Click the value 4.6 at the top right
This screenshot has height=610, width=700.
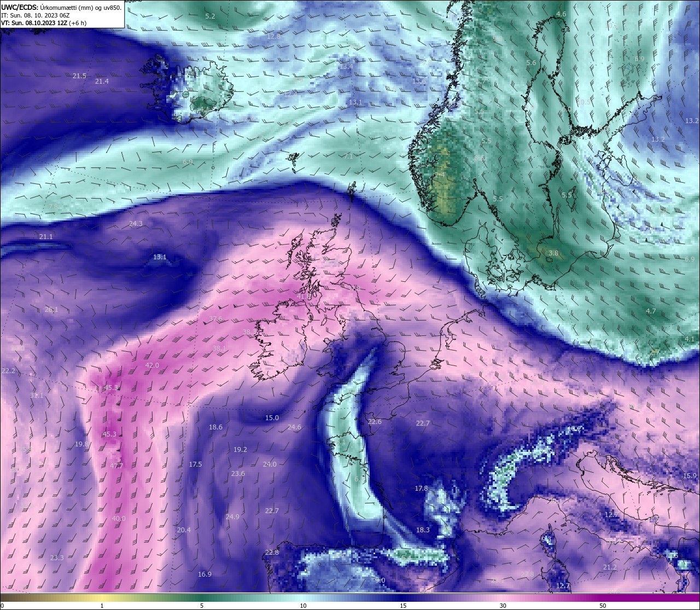point(561,14)
